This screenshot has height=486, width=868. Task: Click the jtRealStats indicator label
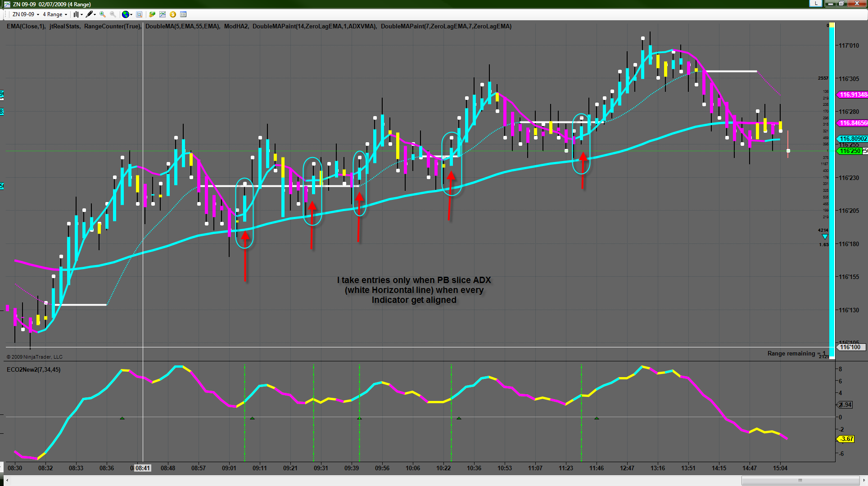click(x=65, y=26)
